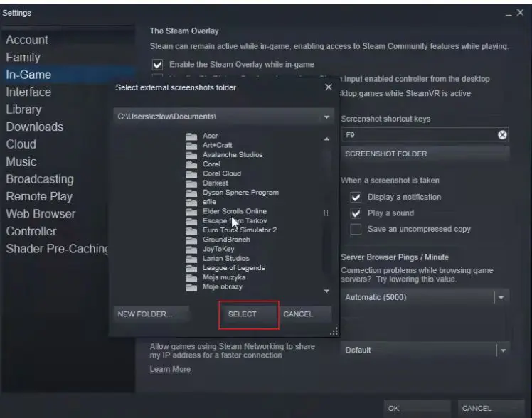532x418 pixels.
Task: Open the Acer folder
Action: tap(210, 136)
